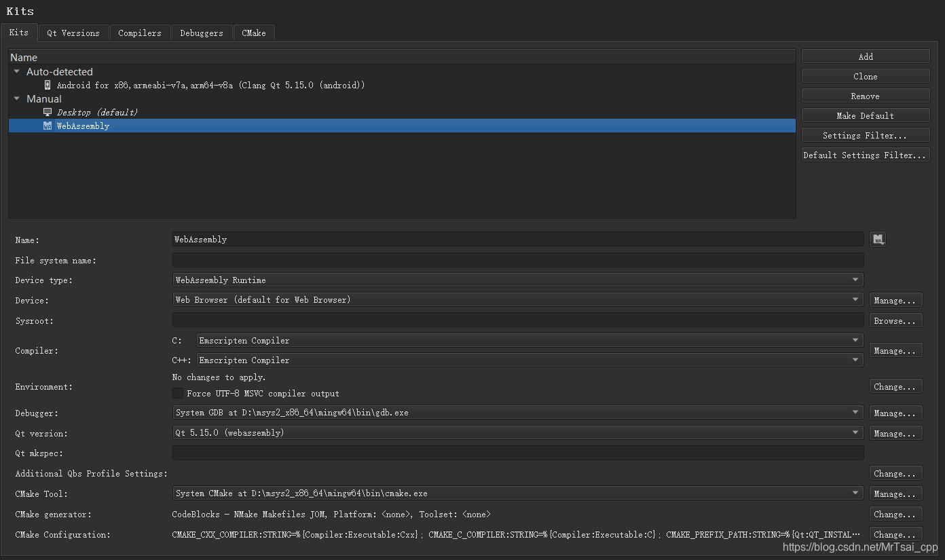Click the Desktop kit monitor icon
Image resolution: width=945 pixels, height=560 pixels.
pyautogui.click(x=48, y=112)
